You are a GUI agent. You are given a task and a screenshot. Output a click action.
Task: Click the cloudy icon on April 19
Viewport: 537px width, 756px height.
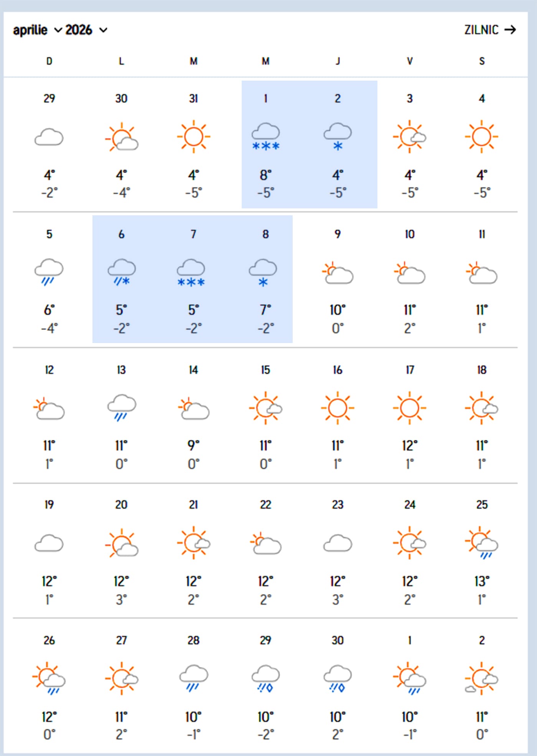pyautogui.click(x=49, y=543)
